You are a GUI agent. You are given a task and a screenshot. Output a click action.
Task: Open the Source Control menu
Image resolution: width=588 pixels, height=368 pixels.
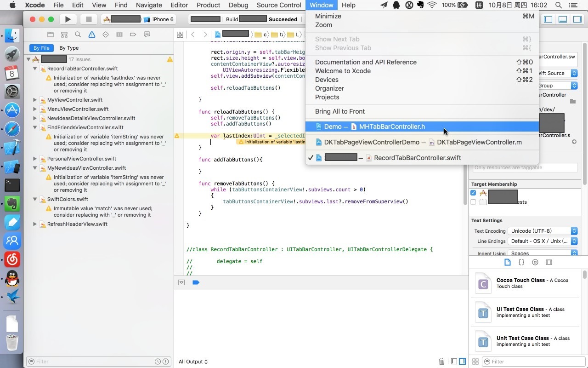point(279,5)
